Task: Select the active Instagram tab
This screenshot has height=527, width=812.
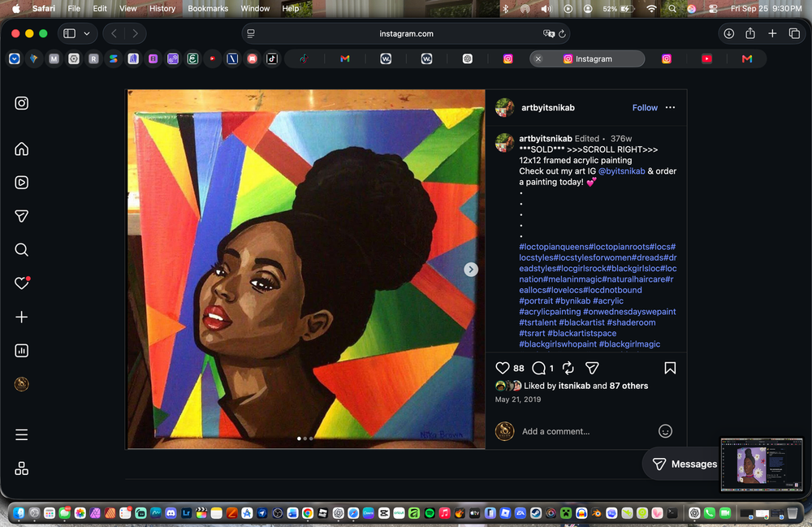Action: 587,59
